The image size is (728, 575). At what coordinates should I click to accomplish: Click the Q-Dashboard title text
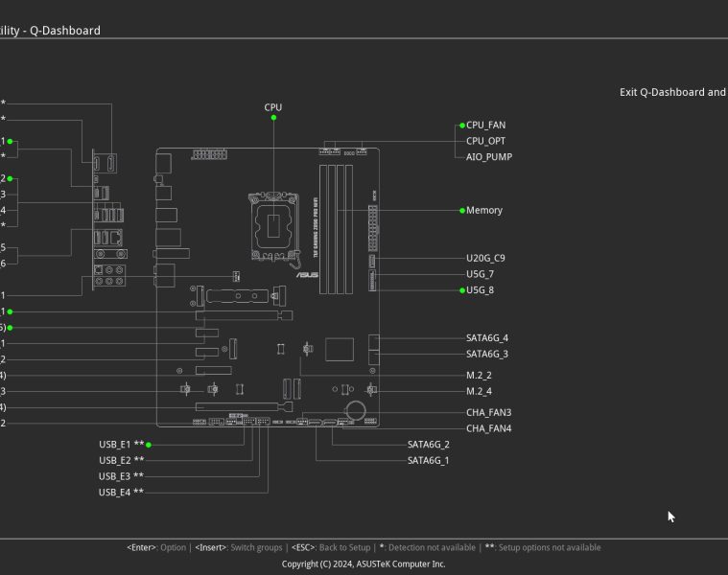65,31
